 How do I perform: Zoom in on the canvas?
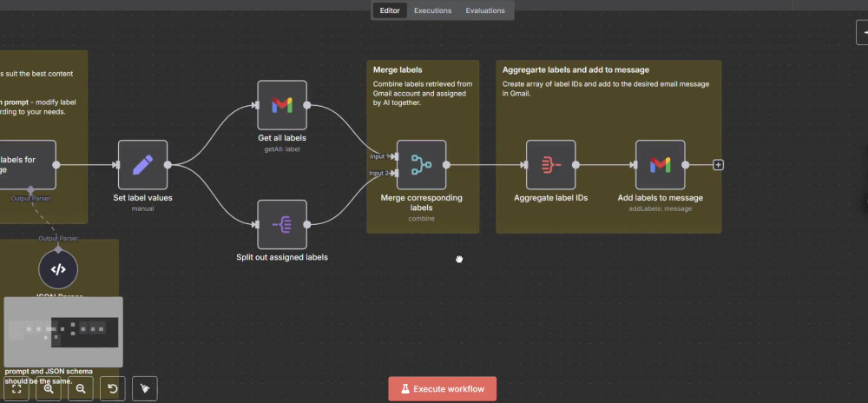(49, 388)
